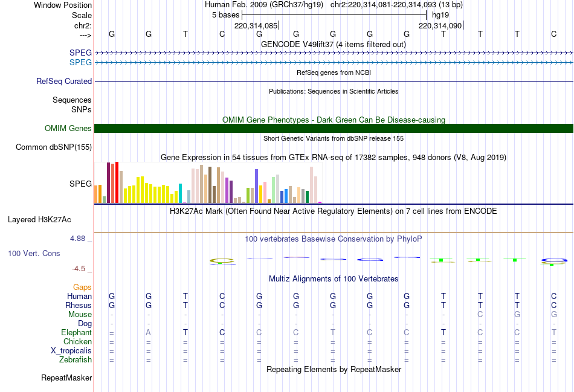
Task: Click the light blue SPEG gene label
Action: (x=80, y=63)
